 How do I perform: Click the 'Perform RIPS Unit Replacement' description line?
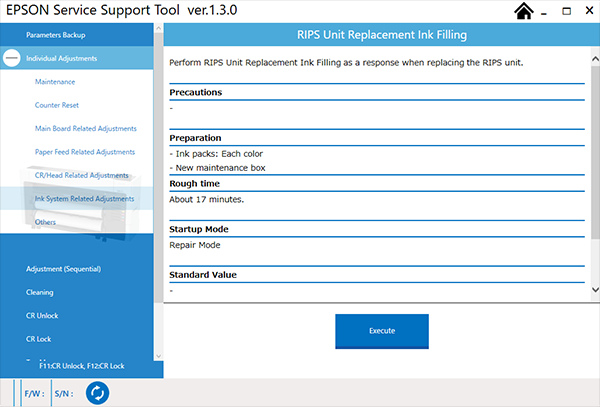coord(346,63)
